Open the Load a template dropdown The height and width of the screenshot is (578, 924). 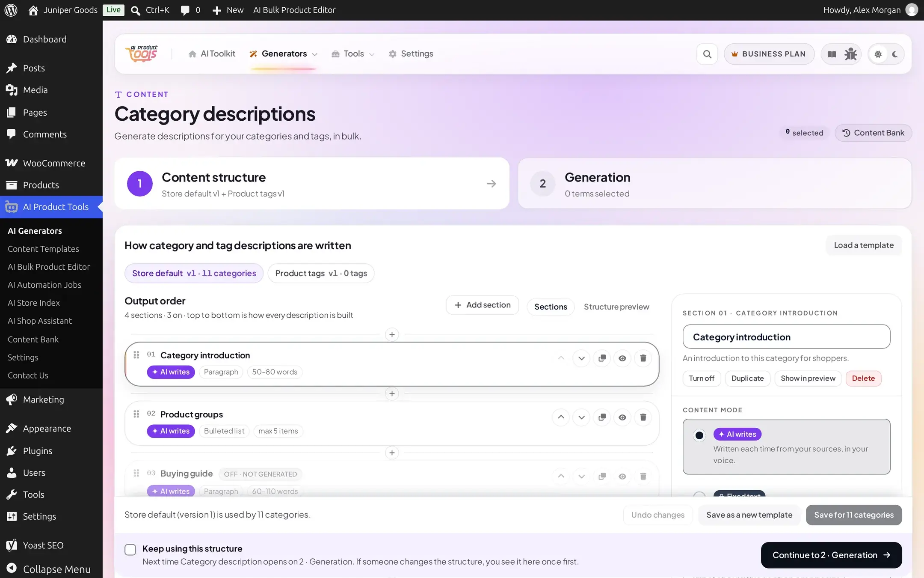[x=864, y=245]
